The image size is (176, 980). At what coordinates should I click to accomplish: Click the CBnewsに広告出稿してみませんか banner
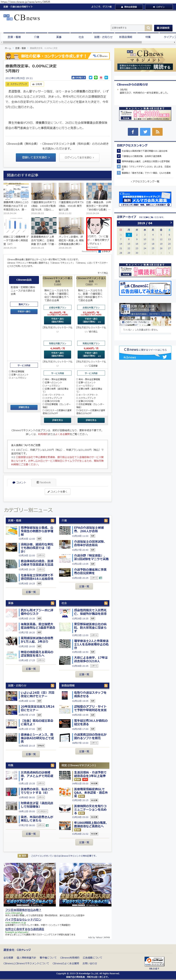[145, 288]
